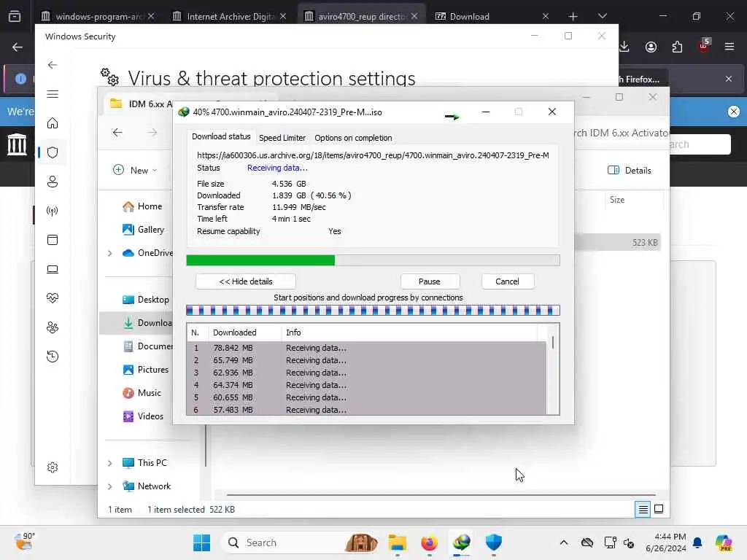This screenshot has width=747, height=560.
Task: Select Virus & threat protection shield icon
Action: [53, 152]
